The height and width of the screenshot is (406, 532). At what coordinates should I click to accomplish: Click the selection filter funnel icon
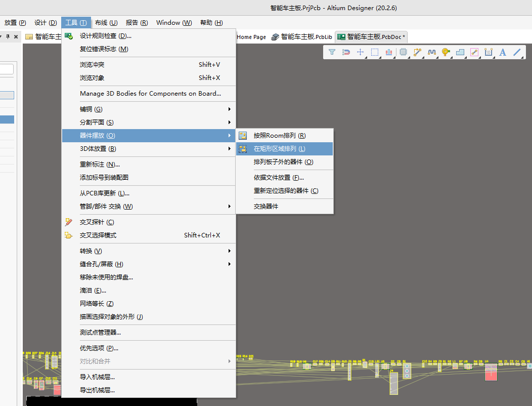click(332, 52)
